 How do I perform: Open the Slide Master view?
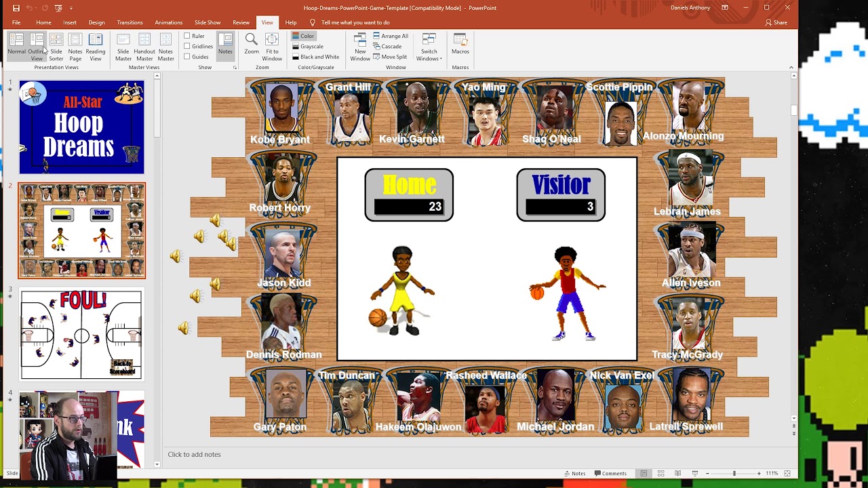coord(123,47)
